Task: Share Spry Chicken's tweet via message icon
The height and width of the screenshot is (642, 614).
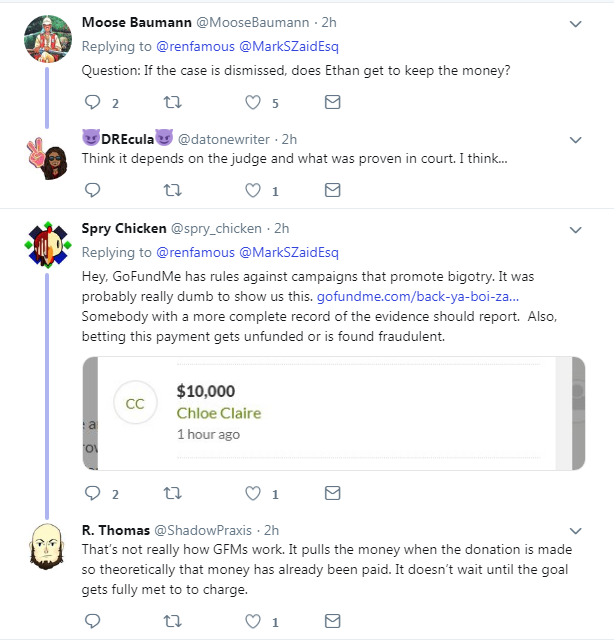Action: tap(332, 493)
